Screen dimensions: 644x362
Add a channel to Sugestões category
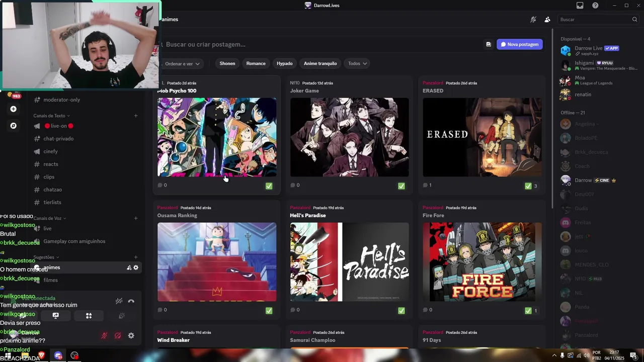136,257
